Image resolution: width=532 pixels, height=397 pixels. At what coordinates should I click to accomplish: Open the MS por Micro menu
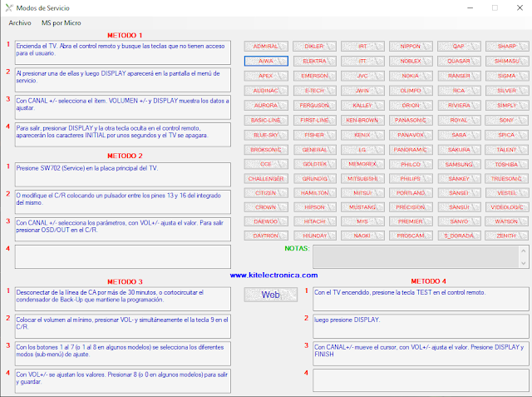click(x=61, y=22)
